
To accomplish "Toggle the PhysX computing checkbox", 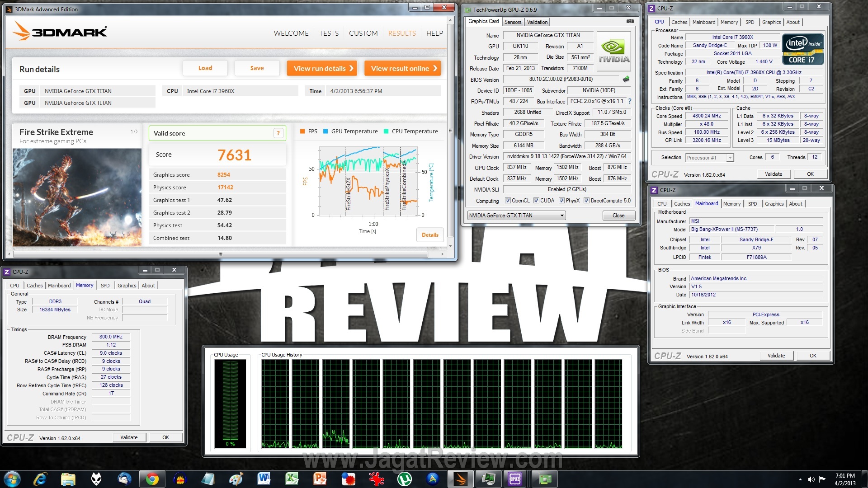I will click(561, 201).
